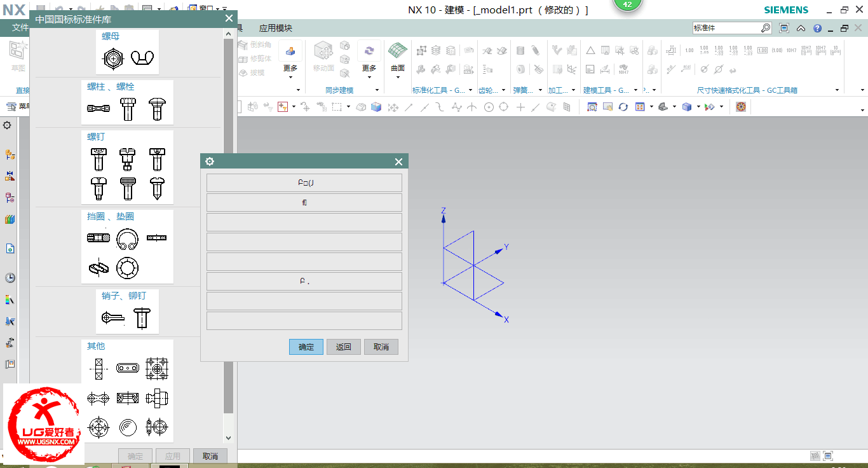The image size is (868, 468).
Task: Toggle full screen icon near search box
Action: (784, 28)
